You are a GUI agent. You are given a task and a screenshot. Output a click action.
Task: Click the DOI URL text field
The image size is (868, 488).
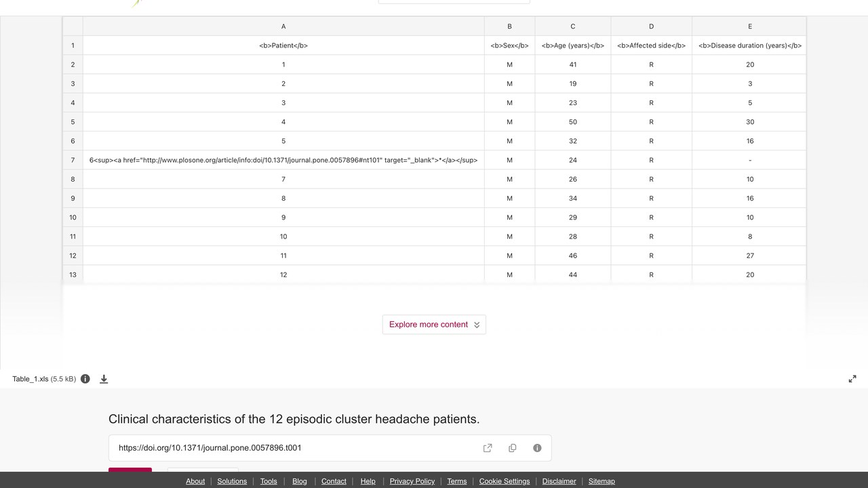(330, 448)
